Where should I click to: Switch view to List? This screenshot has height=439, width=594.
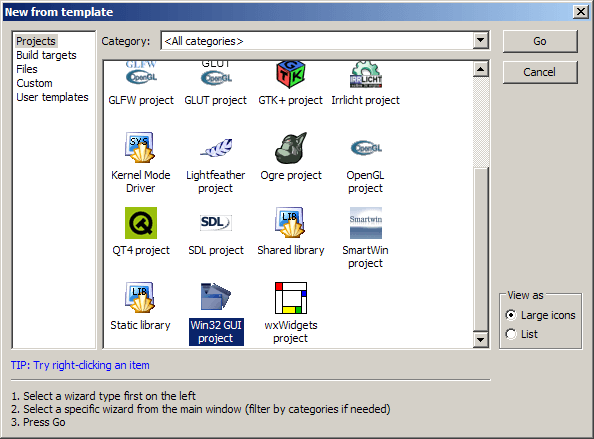pyautogui.click(x=521, y=334)
